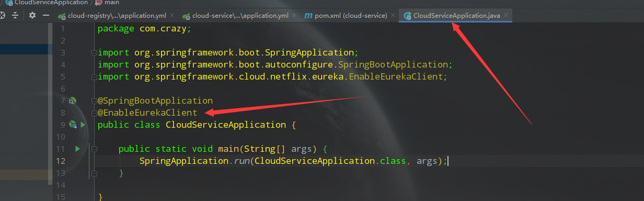Collapse the main method fold marker on line 11

[94, 149]
